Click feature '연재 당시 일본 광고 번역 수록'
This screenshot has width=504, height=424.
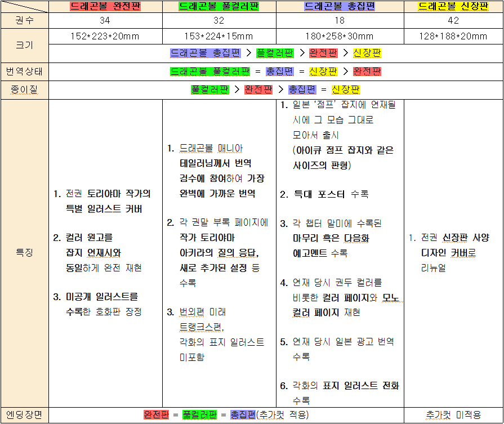337,349
